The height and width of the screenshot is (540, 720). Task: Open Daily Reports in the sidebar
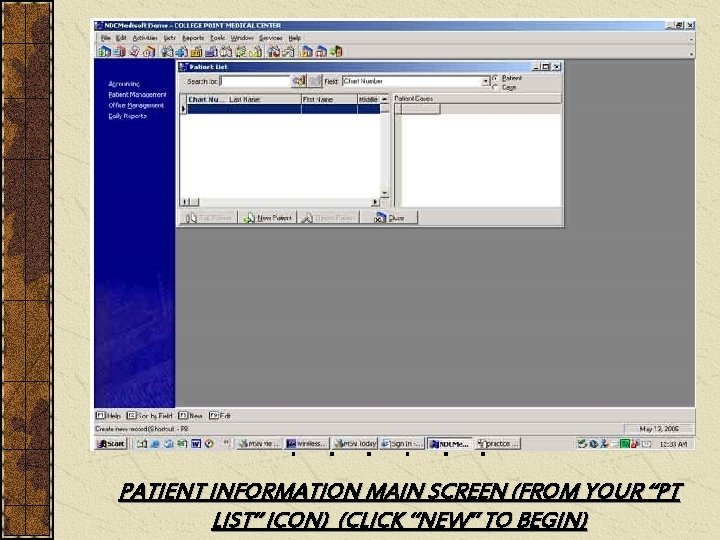tap(127, 116)
